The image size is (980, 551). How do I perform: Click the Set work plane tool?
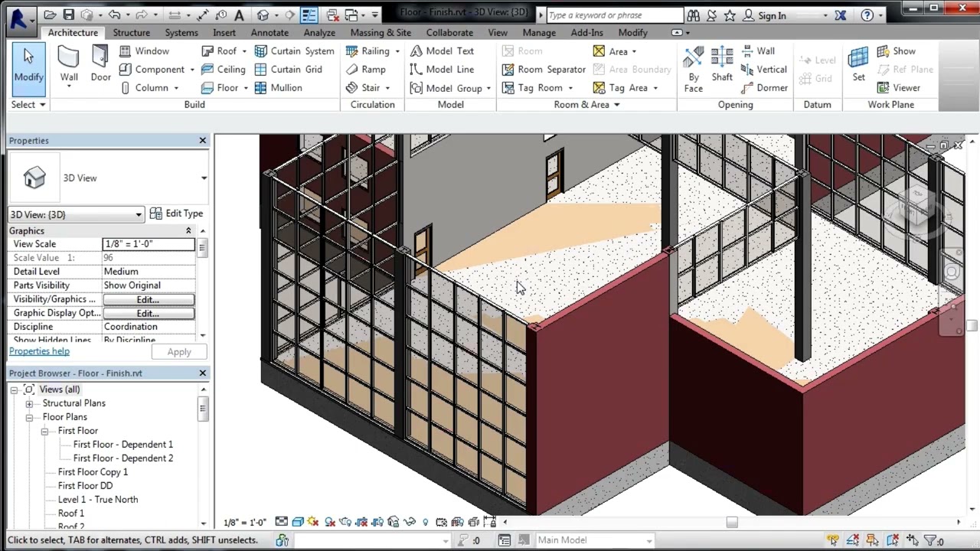(858, 64)
